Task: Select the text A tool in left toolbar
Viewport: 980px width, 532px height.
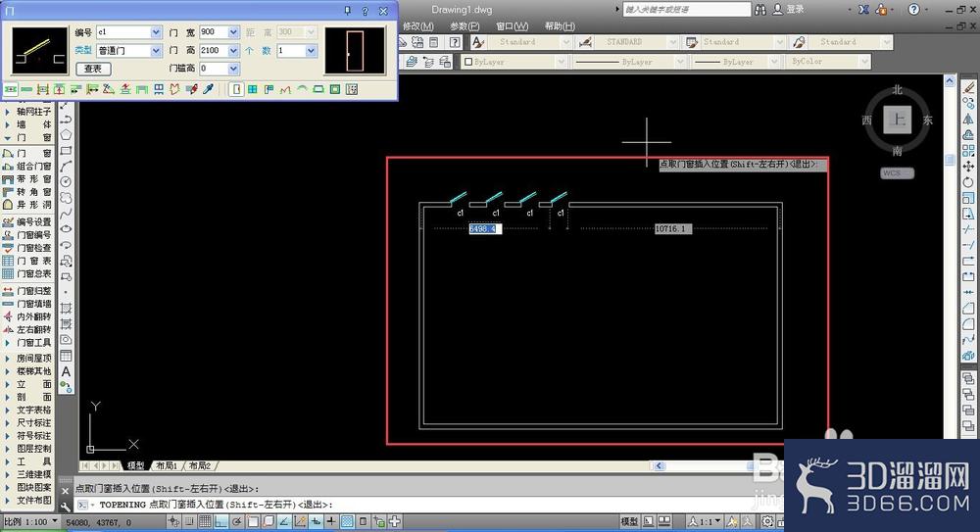Action: [66, 372]
